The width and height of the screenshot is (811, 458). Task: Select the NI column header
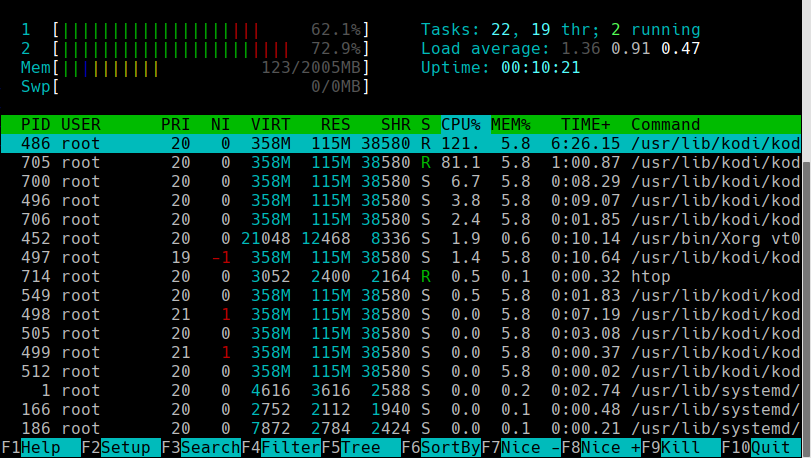[220, 125]
